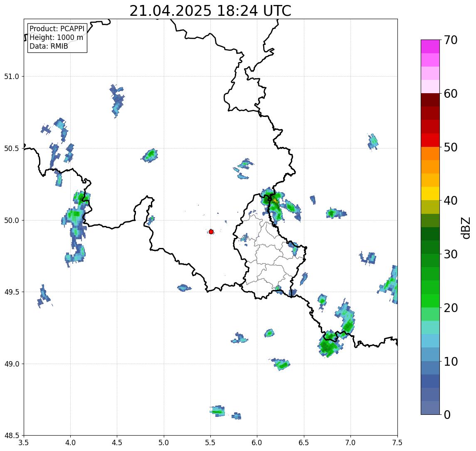Click the latitude tick label '49.0'
Screen dimensions: 476x451
click(x=12, y=364)
